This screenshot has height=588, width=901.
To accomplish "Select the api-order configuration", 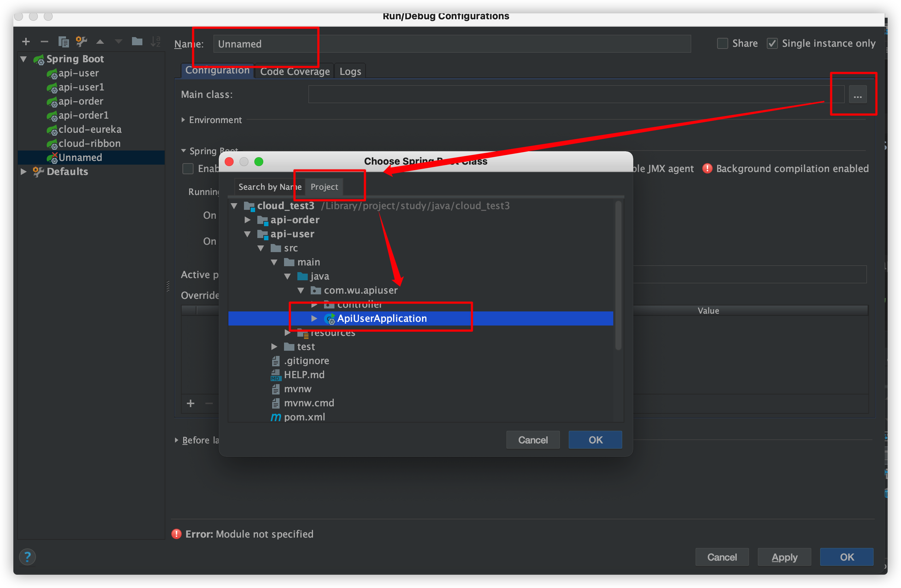I will point(80,101).
